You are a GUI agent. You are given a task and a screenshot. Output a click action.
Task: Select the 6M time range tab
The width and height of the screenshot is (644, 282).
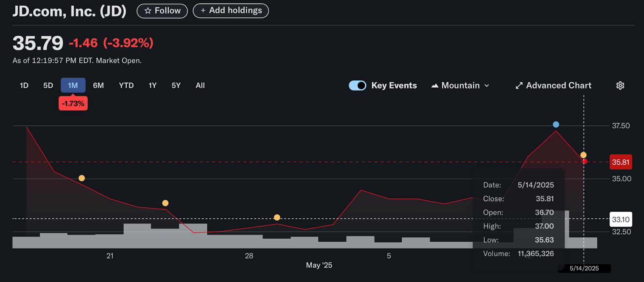[x=98, y=85]
